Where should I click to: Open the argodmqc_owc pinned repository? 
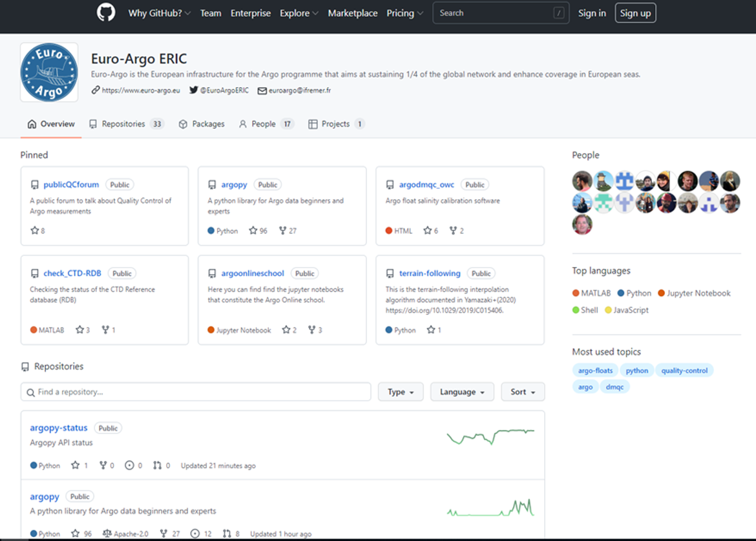[426, 185]
